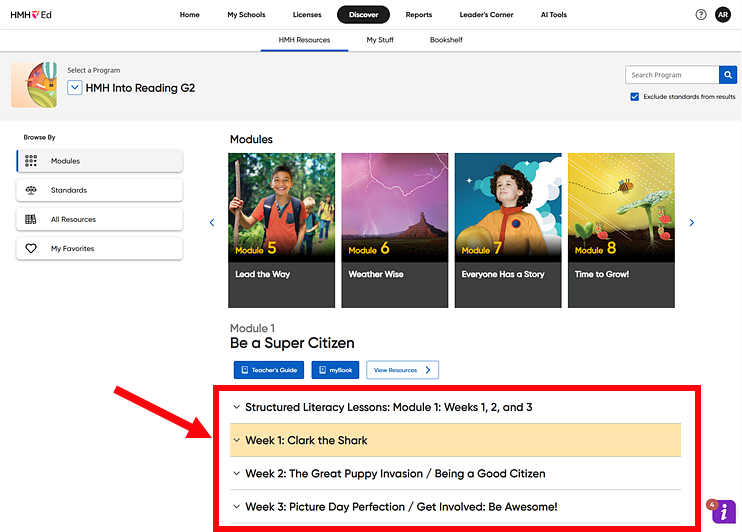Viewport: 742px width, 532px height.
Task: Browse by Standards in sidebar
Action: (x=100, y=190)
